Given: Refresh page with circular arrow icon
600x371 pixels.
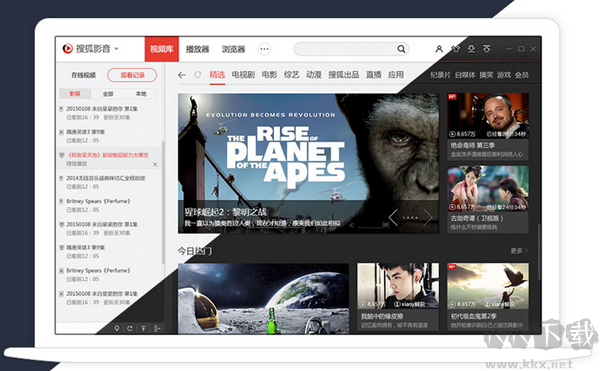Looking at the screenshot, I should (197, 75).
